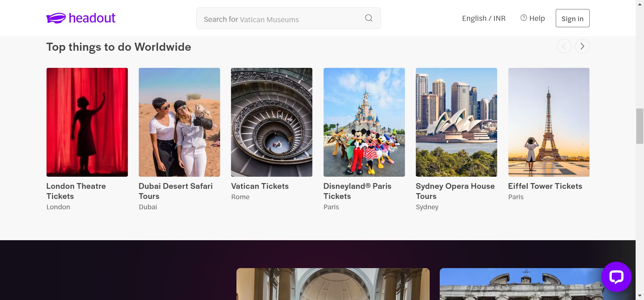
Task: Go to previous carousel items arrow
Action: click(x=564, y=46)
